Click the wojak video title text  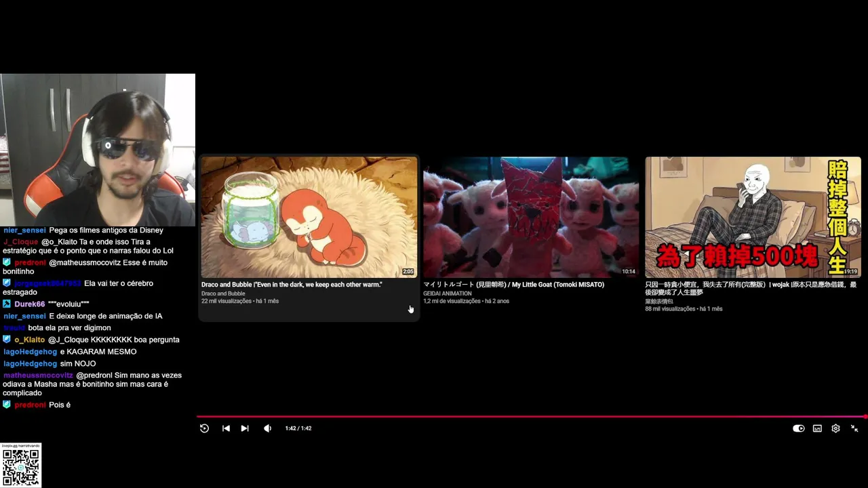pos(751,288)
